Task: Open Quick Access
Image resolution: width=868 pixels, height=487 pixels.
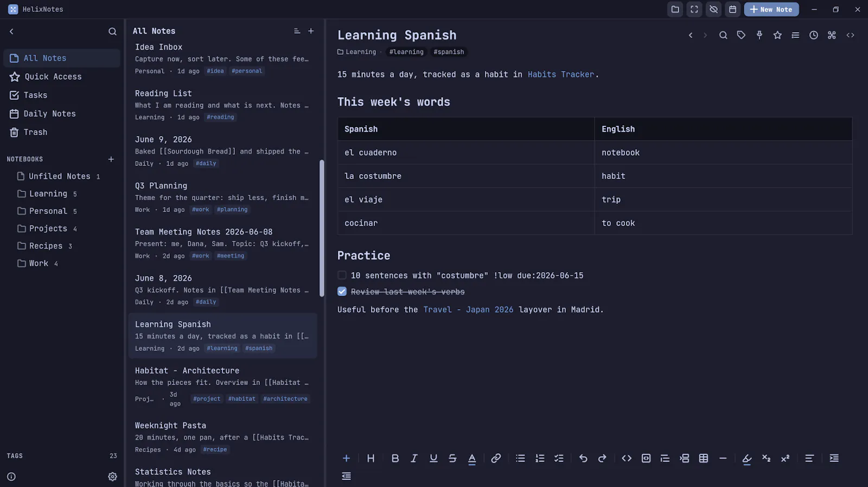Action: tap(62, 76)
